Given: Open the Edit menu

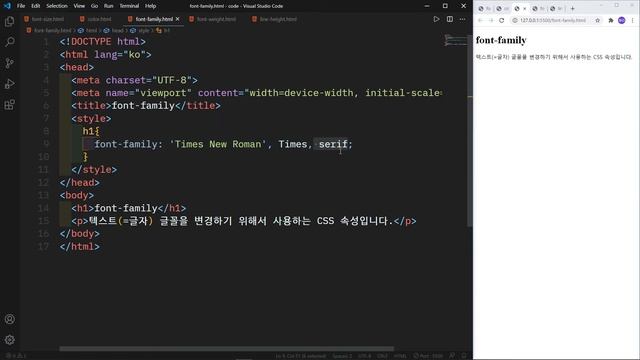Looking at the screenshot, I should tap(36, 6).
